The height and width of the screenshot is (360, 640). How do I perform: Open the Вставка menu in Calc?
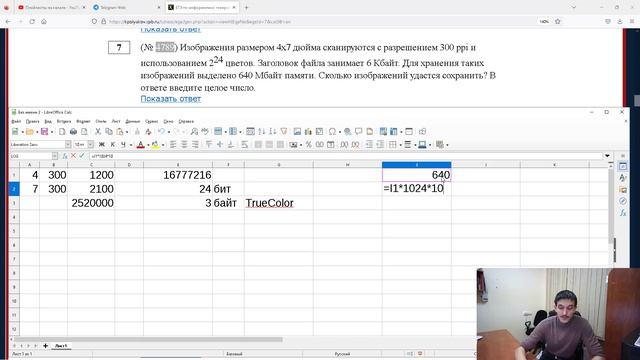(x=64, y=122)
